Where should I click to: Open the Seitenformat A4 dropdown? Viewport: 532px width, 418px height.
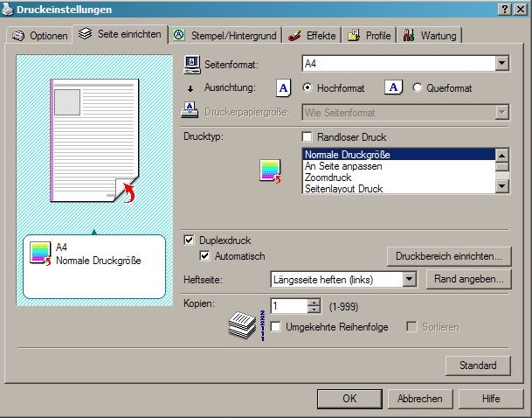(x=501, y=63)
